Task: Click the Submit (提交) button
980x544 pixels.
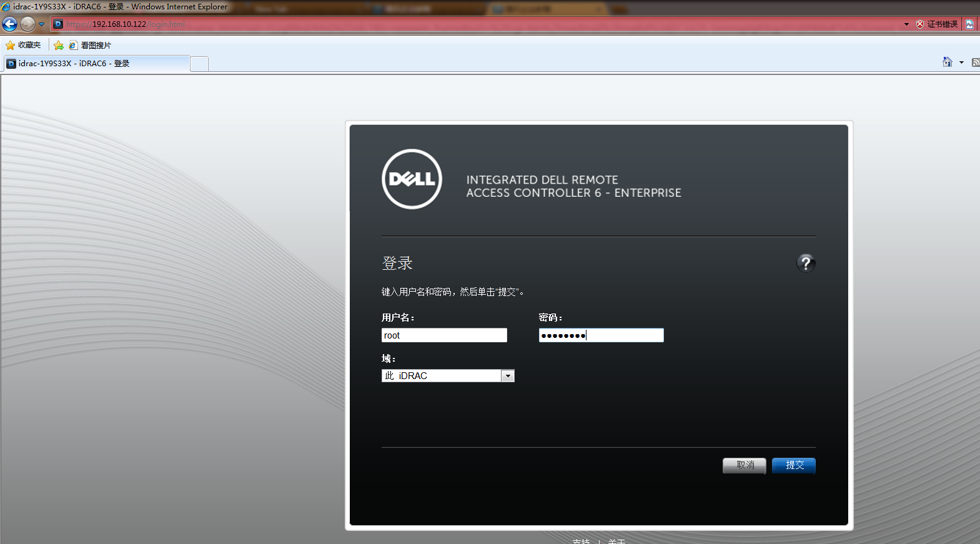Action: click(x=794, y=465)
